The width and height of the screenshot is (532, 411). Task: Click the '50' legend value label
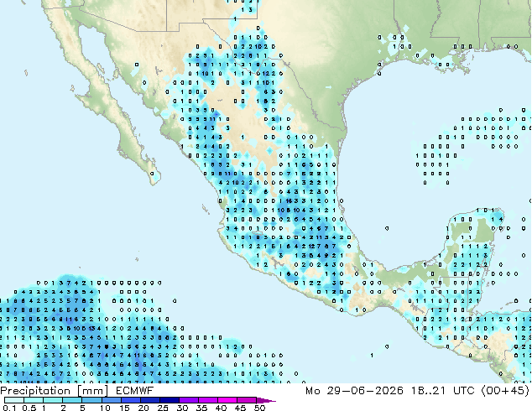(259, 408)
